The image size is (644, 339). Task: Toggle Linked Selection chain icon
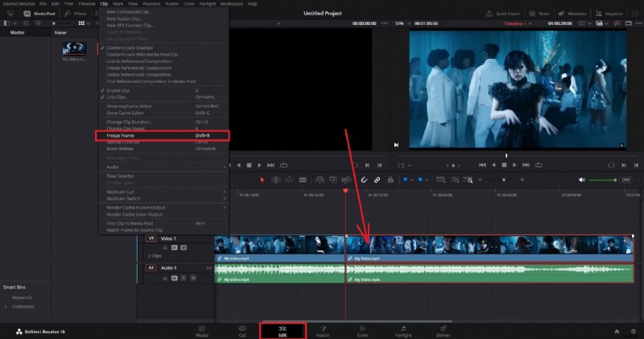click(x=377, y=180)
